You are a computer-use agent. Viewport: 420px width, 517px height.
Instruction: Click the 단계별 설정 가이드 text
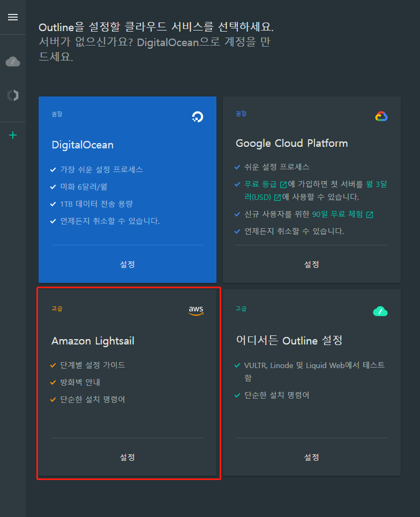93,365
